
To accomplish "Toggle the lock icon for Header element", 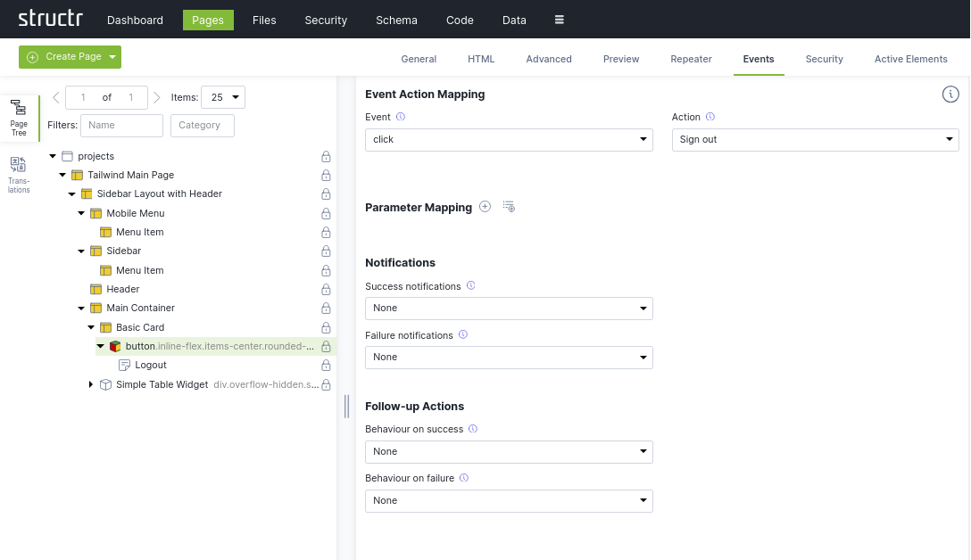I will pos(326,289).
